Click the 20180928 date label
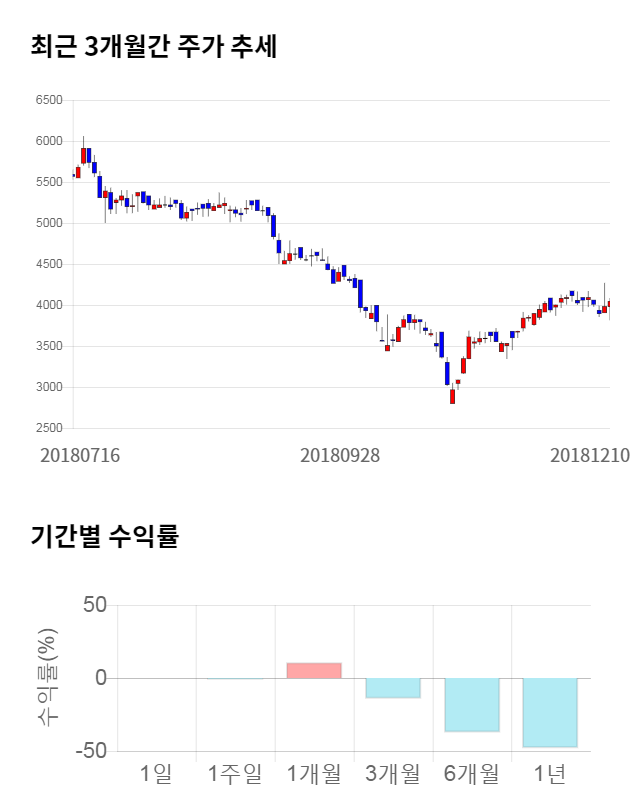 coord(340,454)
